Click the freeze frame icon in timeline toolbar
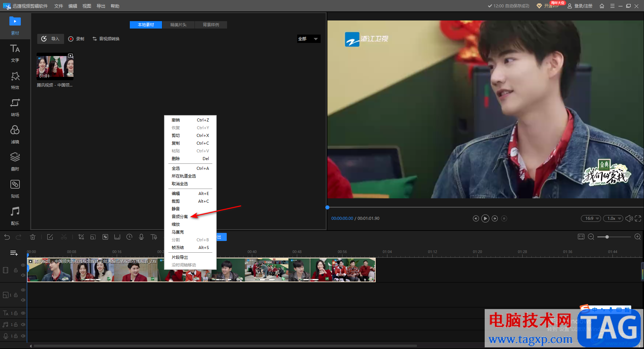644x349 pixels. pos(117,237)
